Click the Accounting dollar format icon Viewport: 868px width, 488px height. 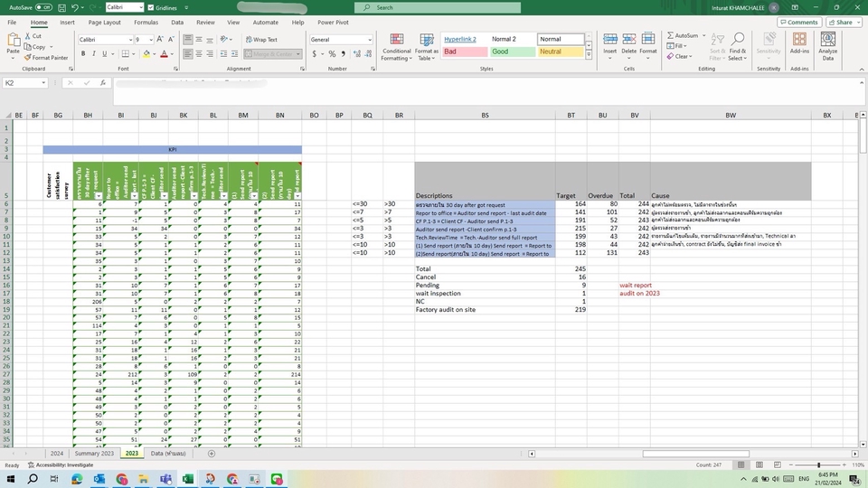click(315, 54)
